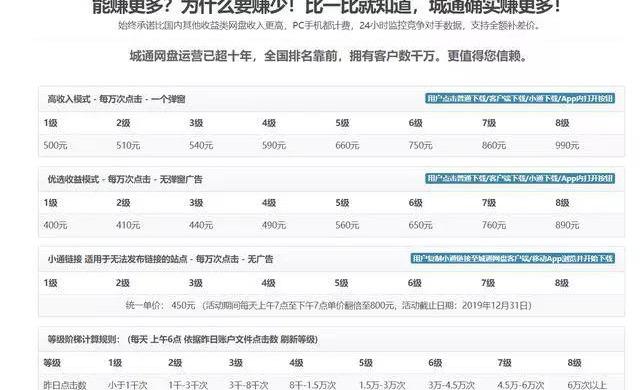Select the 3万-4.5万次 cell
Image resolution: width=640 pixels, height=390 pixels.
[x=451, y=385]
